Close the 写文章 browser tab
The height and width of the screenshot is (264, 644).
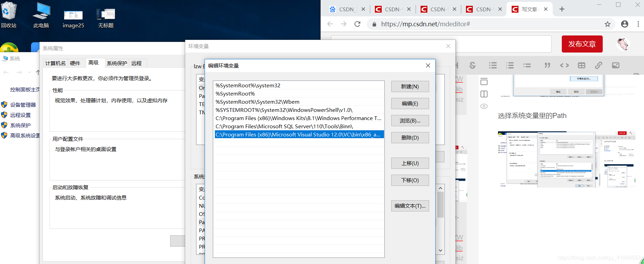coord(546,9)
